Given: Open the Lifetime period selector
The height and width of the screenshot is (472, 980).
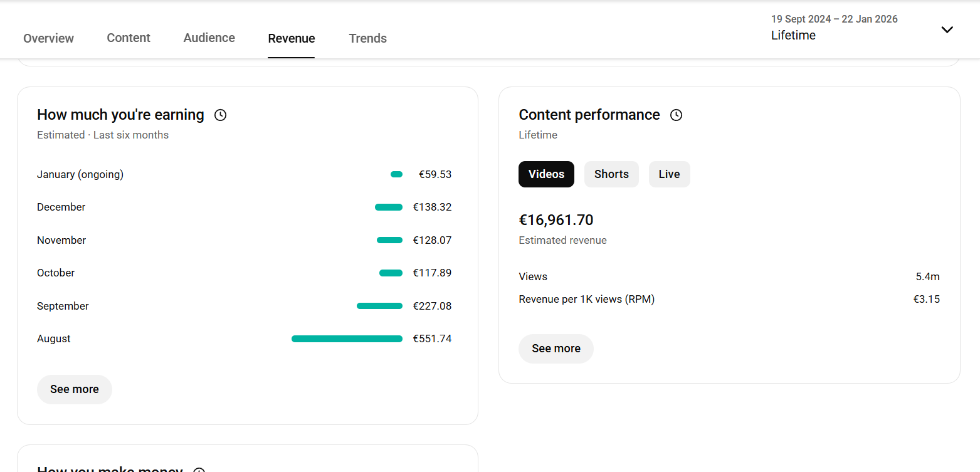Looking at the screenshot, I should pyautogui.click(x=793, y=36).
